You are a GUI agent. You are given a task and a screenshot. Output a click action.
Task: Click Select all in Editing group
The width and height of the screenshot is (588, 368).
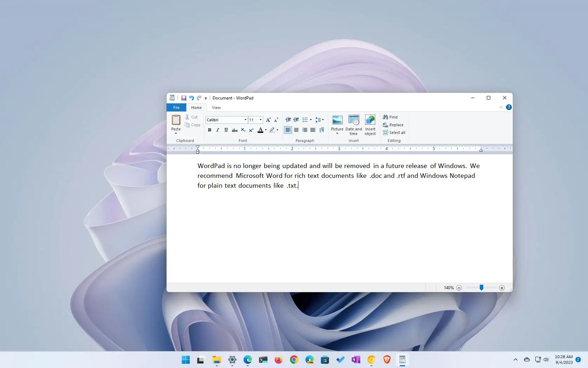tap(394, 133)
